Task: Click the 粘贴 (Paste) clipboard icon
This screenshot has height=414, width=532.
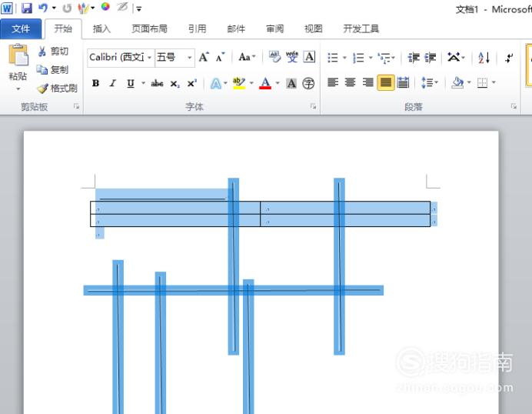Action: coord(18,55)
